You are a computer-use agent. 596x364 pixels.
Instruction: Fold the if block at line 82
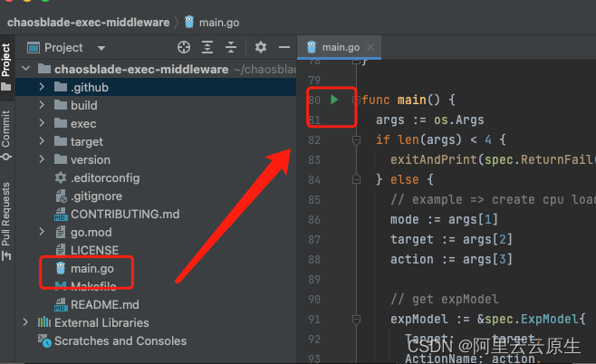[356, 140]
